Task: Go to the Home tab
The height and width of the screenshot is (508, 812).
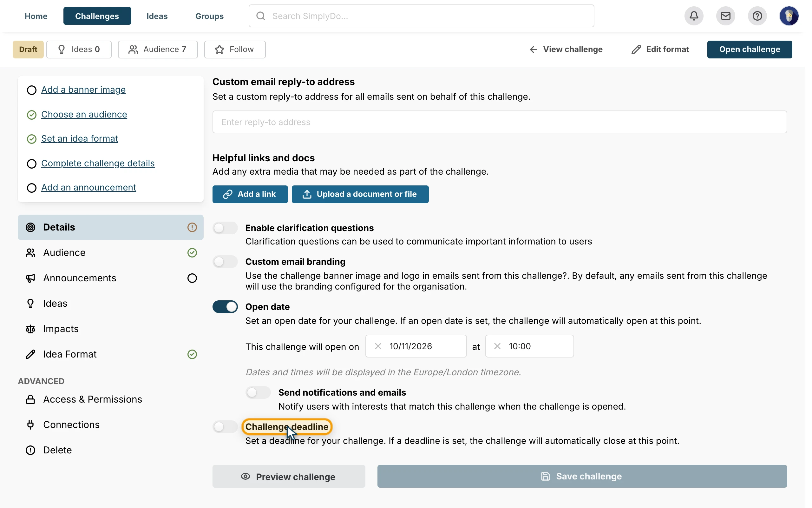Action: pyautogui.click(x=36, y=16)
